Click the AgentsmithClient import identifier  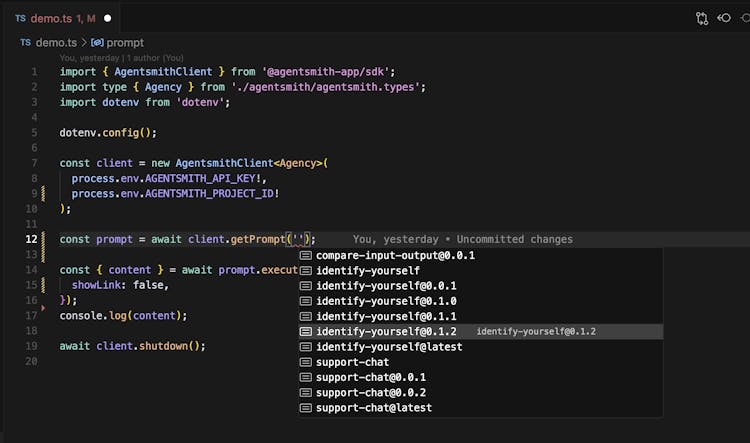pyautogui.click(x=163, y=72)
